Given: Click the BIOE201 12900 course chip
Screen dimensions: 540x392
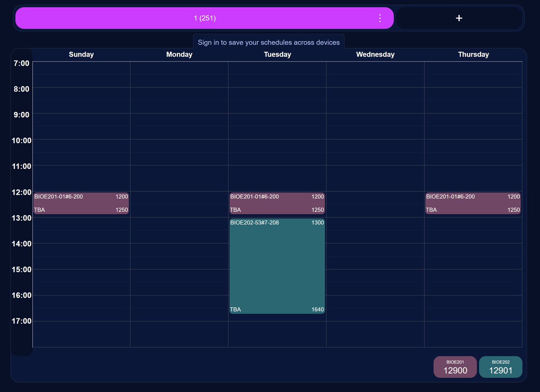Looking at the screenshot, I should click(x=455, y=367).
